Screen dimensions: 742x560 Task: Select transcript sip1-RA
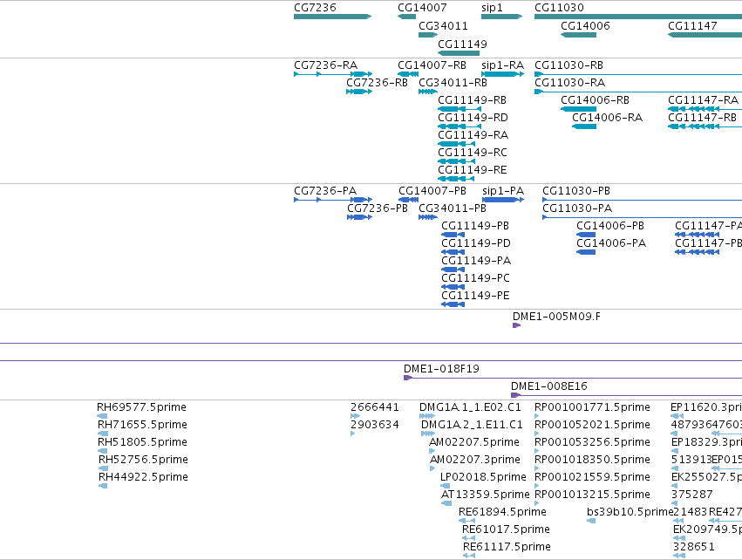pos(502,65)
